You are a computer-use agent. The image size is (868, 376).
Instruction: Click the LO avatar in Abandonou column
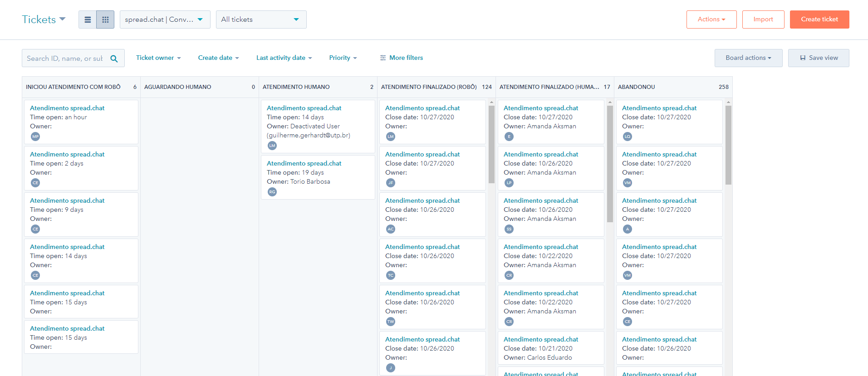[628, 137]
